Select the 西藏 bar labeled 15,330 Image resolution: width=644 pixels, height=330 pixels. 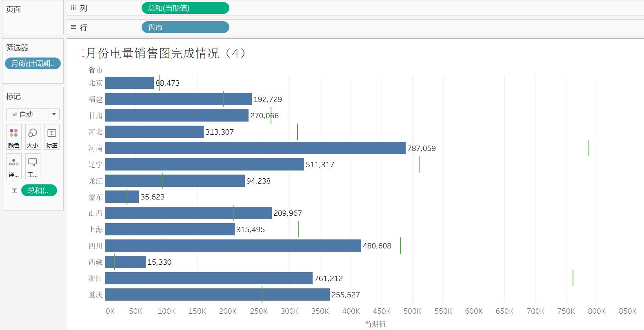(x=125, y=262)
